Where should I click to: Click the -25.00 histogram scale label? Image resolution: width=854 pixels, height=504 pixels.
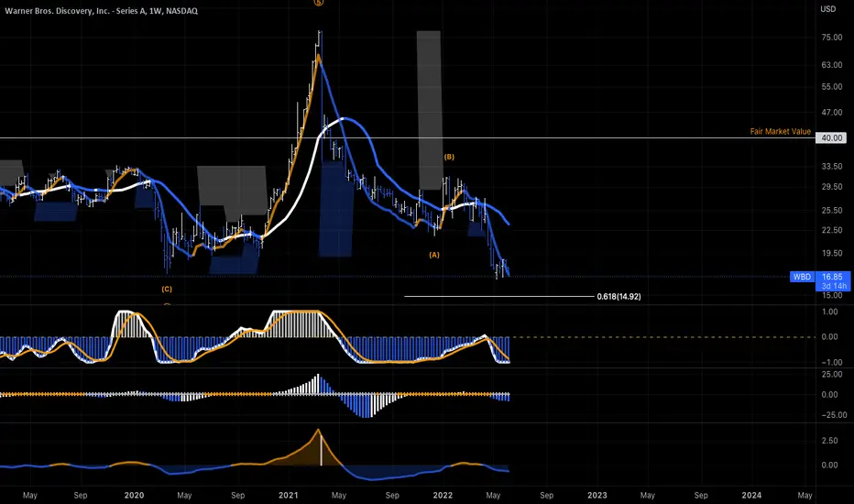834,414
